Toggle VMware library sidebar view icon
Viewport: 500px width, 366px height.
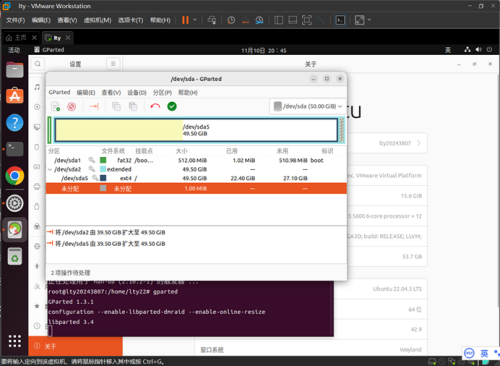[x=278, y=20]
